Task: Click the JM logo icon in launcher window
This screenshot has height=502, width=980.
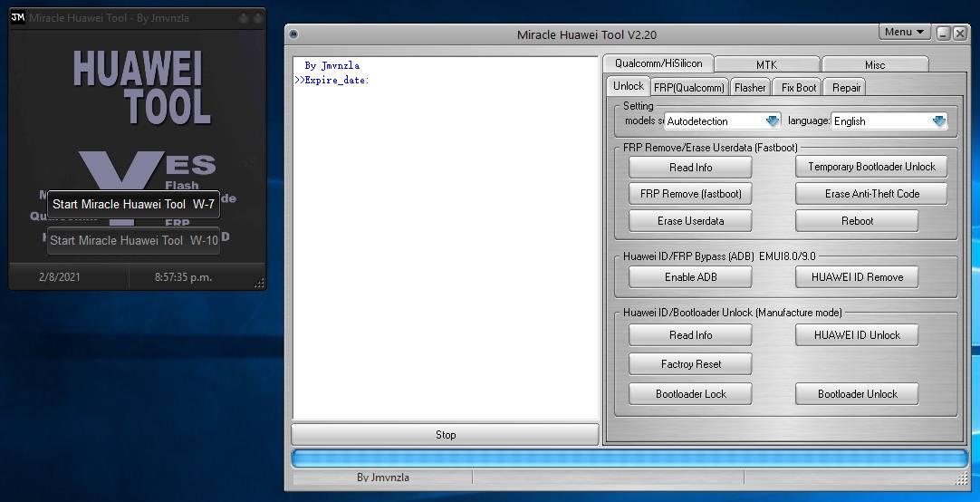Action: tap(18, 17)
